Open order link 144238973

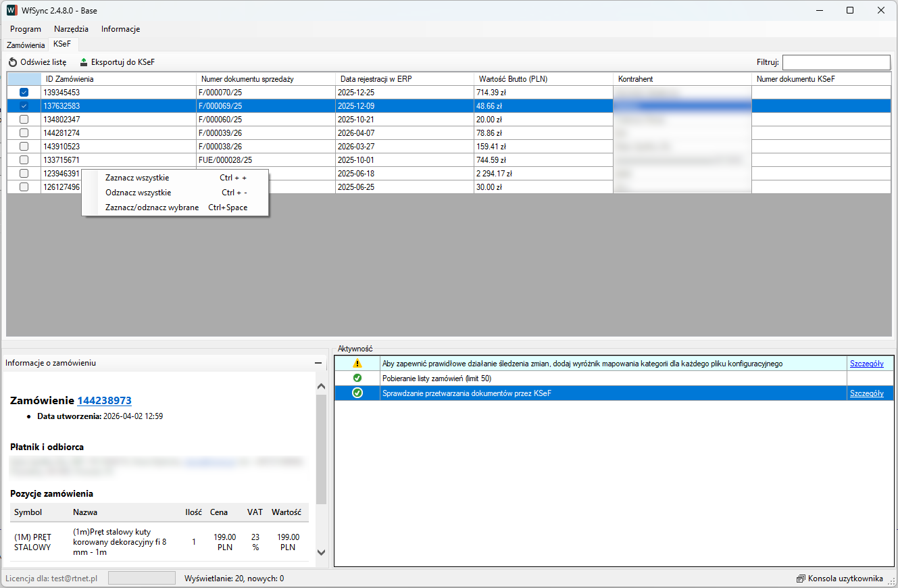point(104,401)
